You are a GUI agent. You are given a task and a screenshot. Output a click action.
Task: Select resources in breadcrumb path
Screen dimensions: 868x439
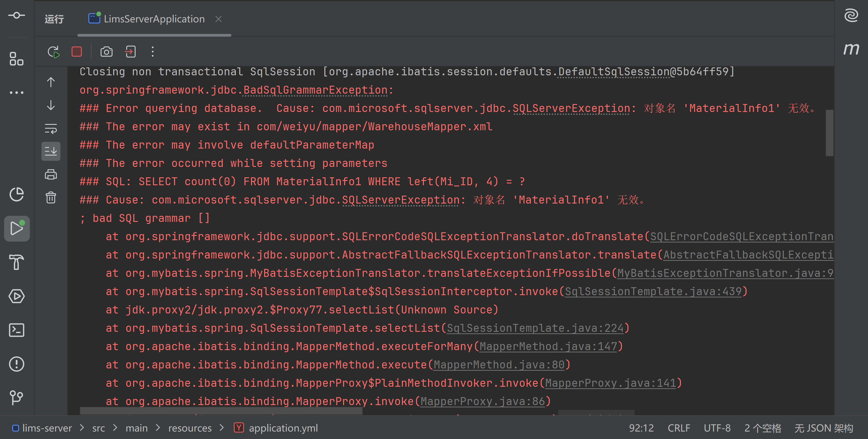coord(190,428)
